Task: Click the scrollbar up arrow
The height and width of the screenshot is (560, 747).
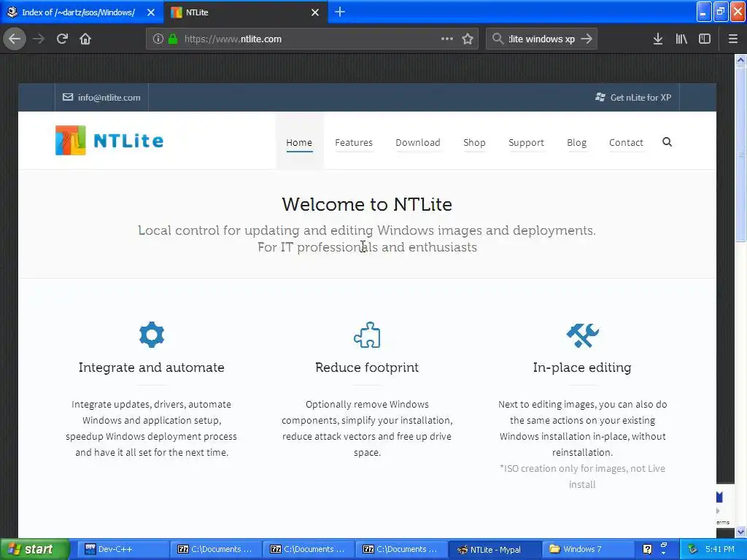Action: [741, 60]
